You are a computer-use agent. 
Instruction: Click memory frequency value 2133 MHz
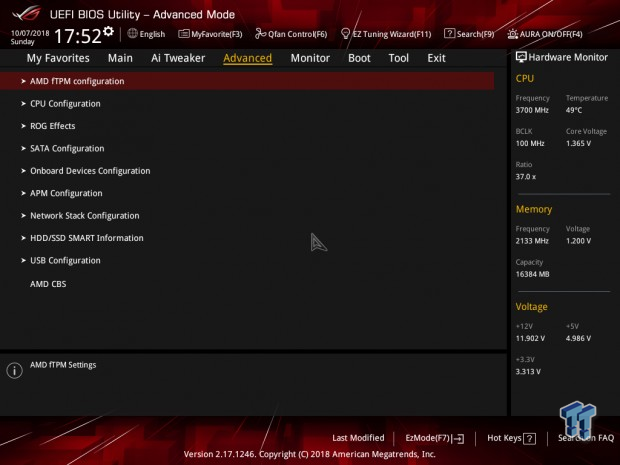pyautogui.click(x=532, y=241)
